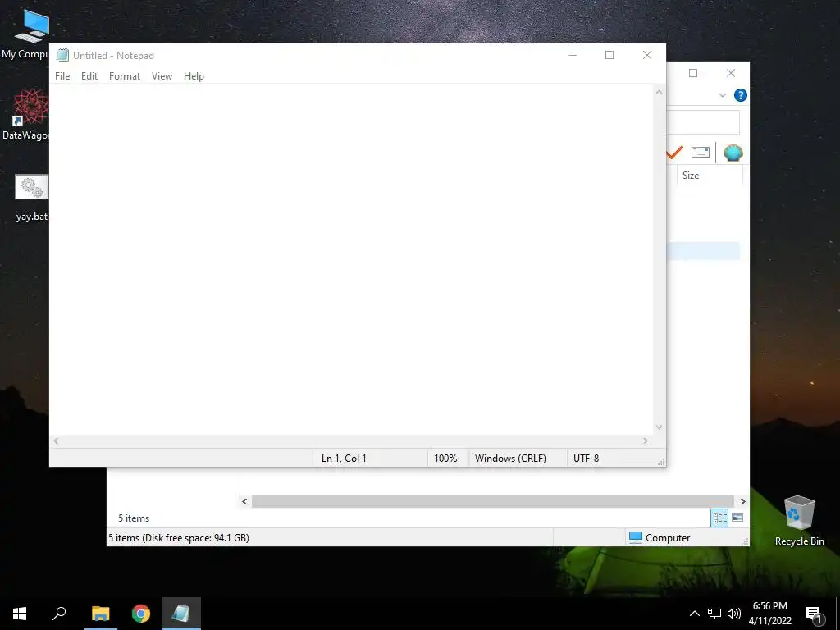
Task: Click the Windows (CRLF) status entry
Action: click(x=510, y=459)
